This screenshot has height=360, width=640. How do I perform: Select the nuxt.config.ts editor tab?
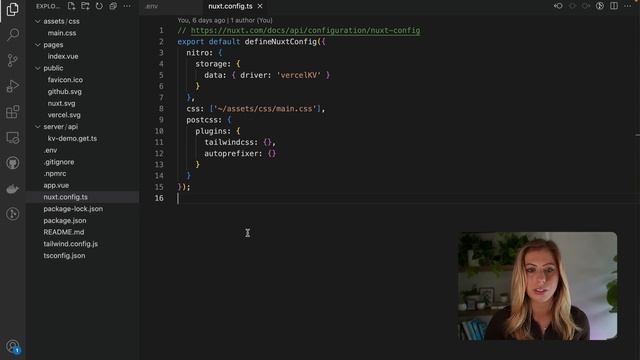point(230,6)
